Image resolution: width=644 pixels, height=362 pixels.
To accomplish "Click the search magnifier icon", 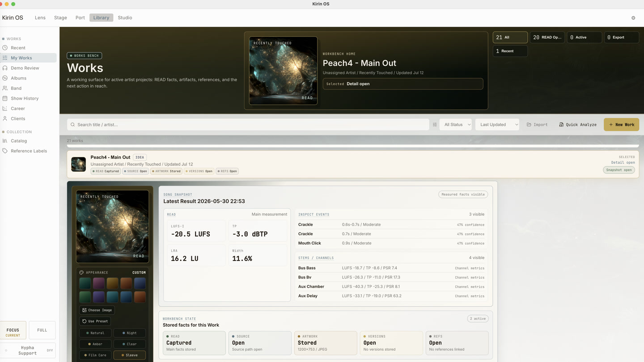I will point(73,125).
